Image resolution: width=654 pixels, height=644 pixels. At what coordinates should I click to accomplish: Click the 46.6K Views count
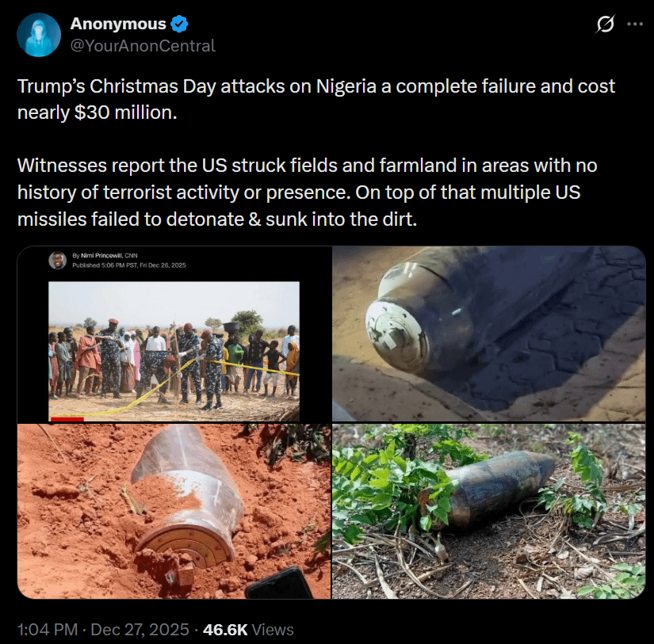pyautogui.click(x=248, y=630)
